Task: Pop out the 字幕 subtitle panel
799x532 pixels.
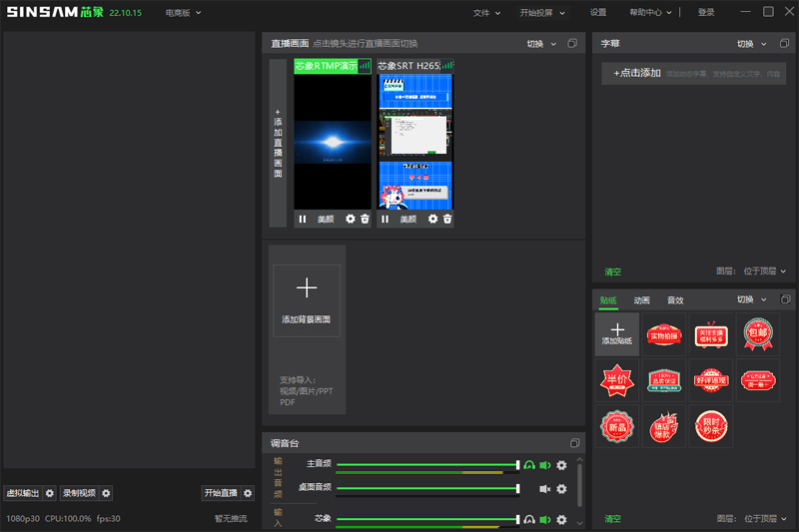Action: pos(785,44)
